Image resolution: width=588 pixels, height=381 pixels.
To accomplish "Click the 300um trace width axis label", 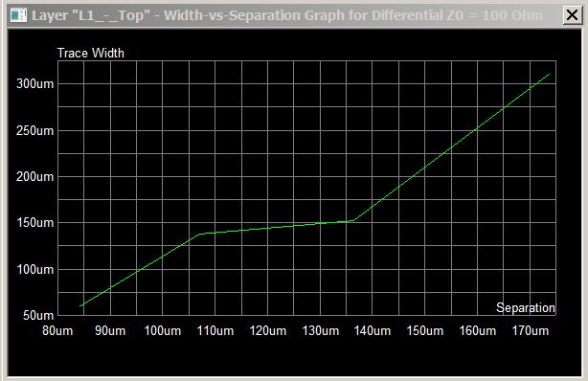I will [x=34, y=83].
